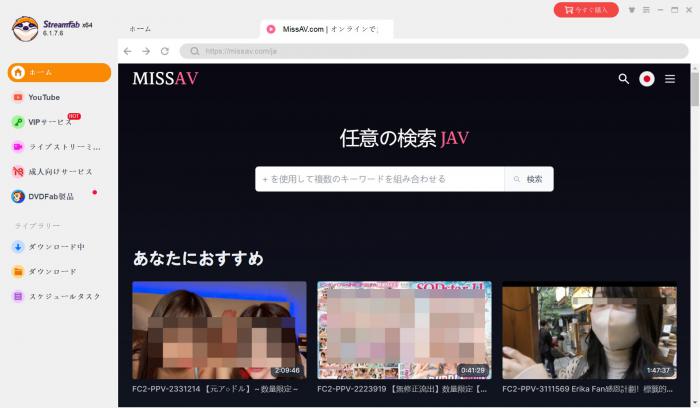The image size is (700, 408).
Task: Open the site search magnifier icon
Action: pos(624,79)
